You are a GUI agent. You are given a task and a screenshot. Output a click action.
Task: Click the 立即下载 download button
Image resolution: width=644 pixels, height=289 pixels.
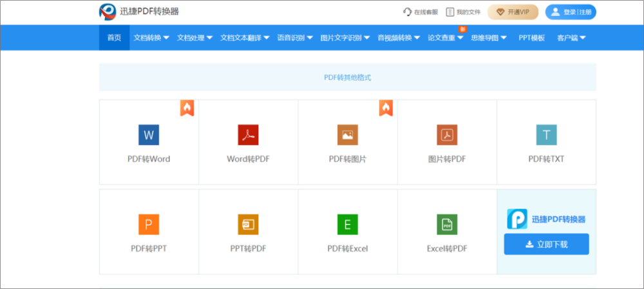(x=546, y=244)
